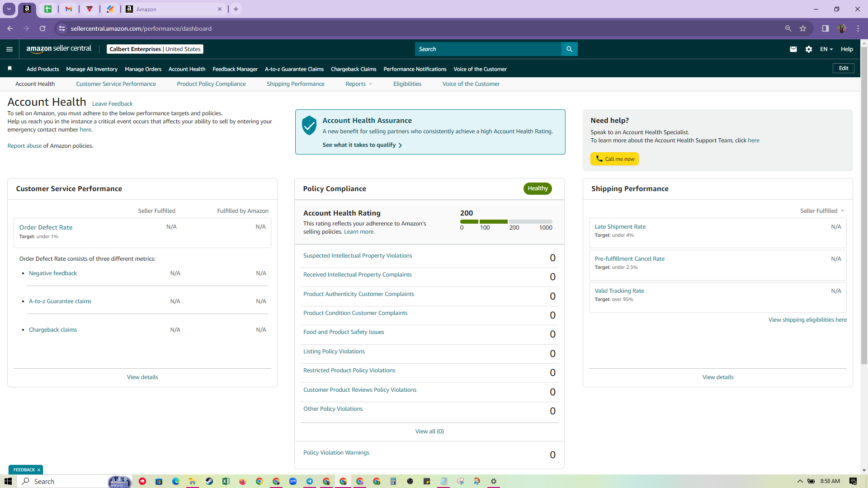This screenshot has width=868, height=488.
Task: Expand the Reports dropdown menu
Action: [x=359, y=84]
